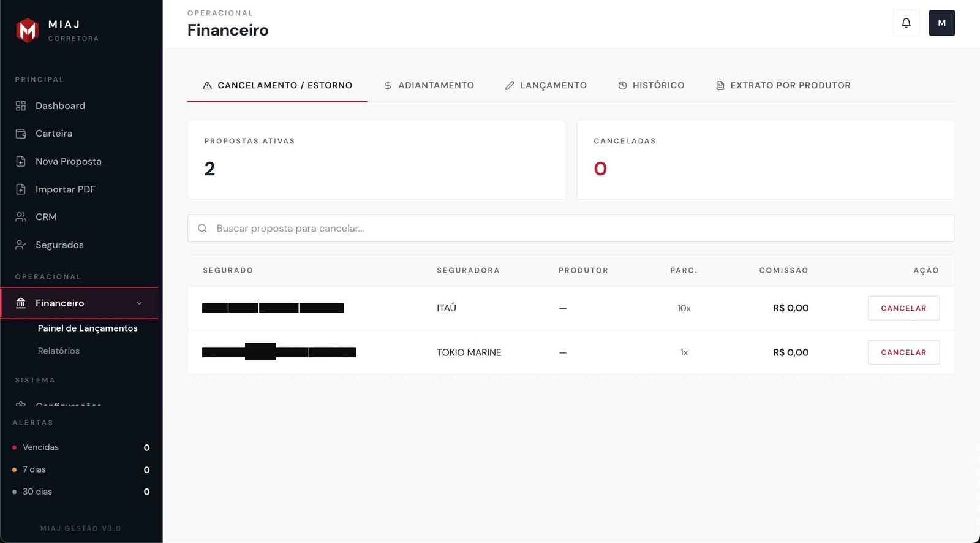Open Relatórios submenu item
980x543 pixels.
coord(59,351)
